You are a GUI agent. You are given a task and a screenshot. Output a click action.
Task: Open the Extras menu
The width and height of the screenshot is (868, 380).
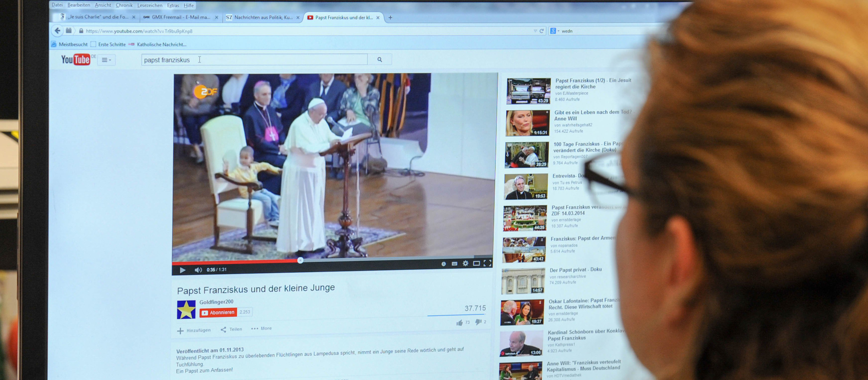pos(173,5)
